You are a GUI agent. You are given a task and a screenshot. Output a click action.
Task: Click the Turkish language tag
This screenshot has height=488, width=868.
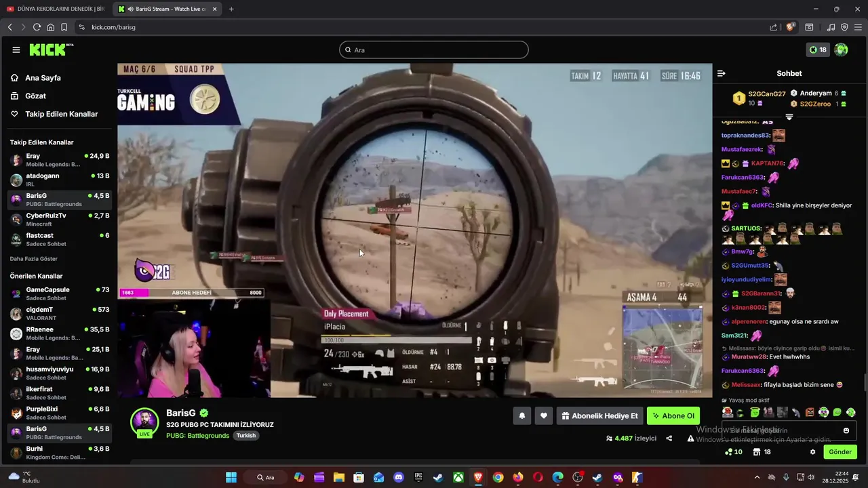pos(246,436)
